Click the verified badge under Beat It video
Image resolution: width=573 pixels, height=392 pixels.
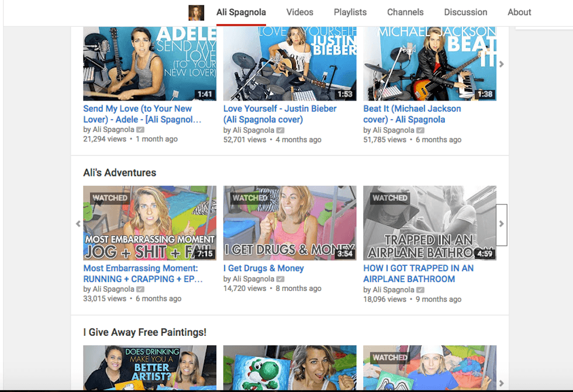(x=420, y=130)
